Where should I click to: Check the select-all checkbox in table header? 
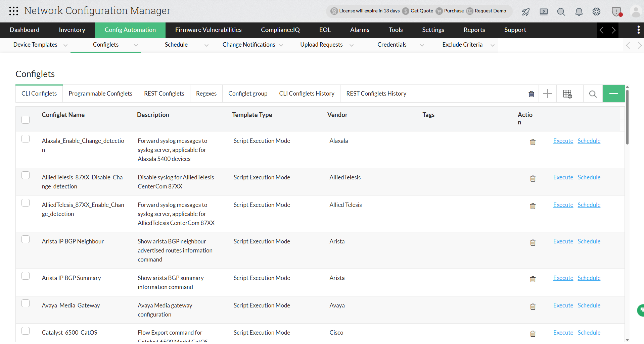click(x=26, y=119)
